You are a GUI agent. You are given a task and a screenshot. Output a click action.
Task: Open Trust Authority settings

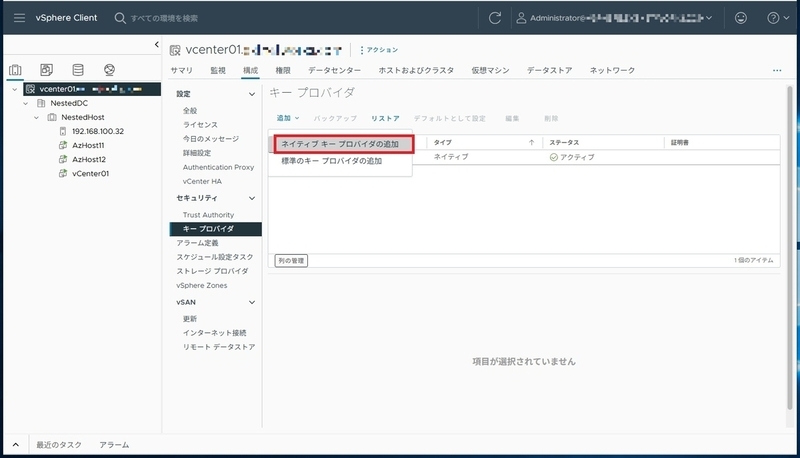pyautogui.click(x=208, y=215)
